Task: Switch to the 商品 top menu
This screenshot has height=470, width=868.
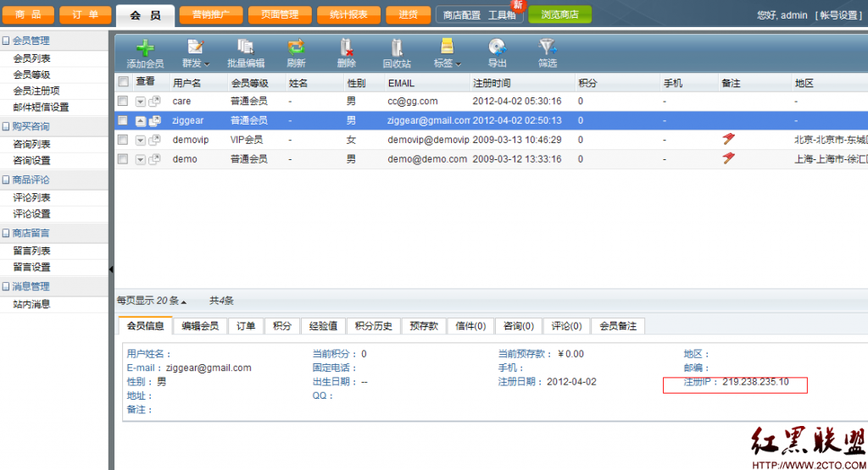Action: click(x=28, y=15)
